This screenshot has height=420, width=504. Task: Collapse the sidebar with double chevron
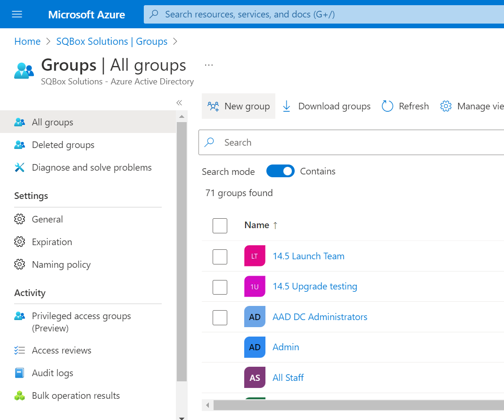coord(179,102)
